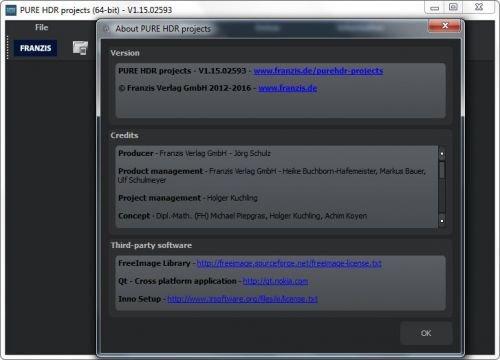Click 'PURE HDR projects - V1.15.02593' version text
500x360 pixels.
click(x=182, y=71)
